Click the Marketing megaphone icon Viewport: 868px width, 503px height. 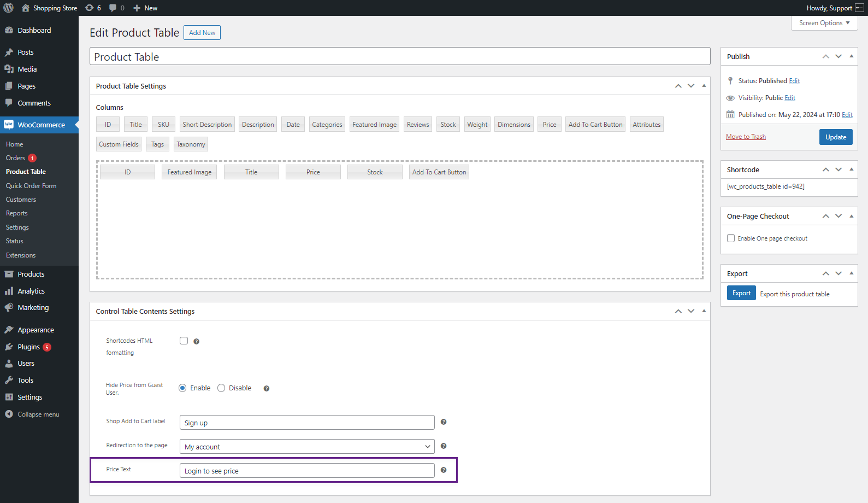[9, 307]
